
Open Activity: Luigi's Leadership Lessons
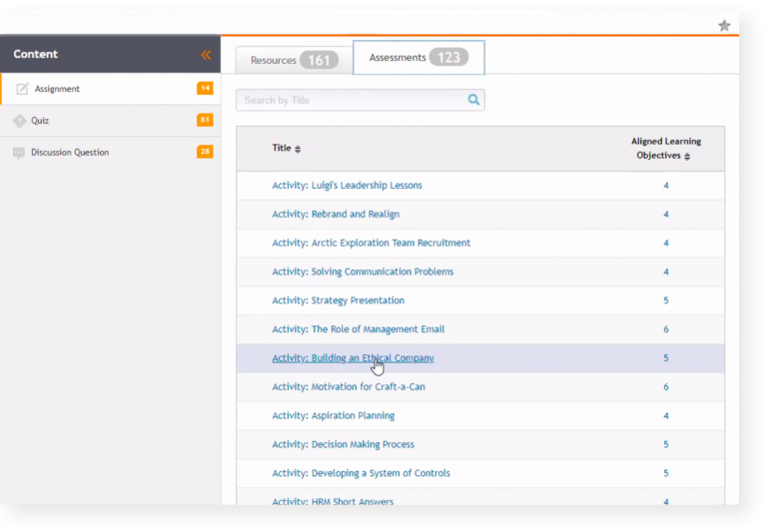347,186
